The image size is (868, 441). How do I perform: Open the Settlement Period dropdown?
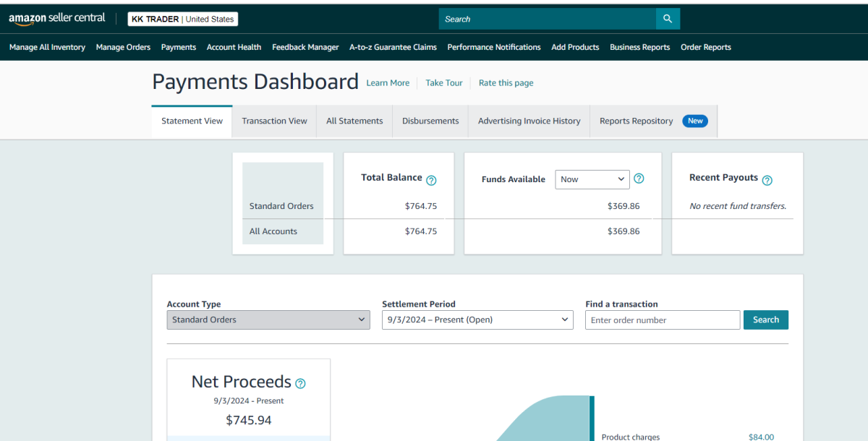pyautogui.click(x=477, y=320)
